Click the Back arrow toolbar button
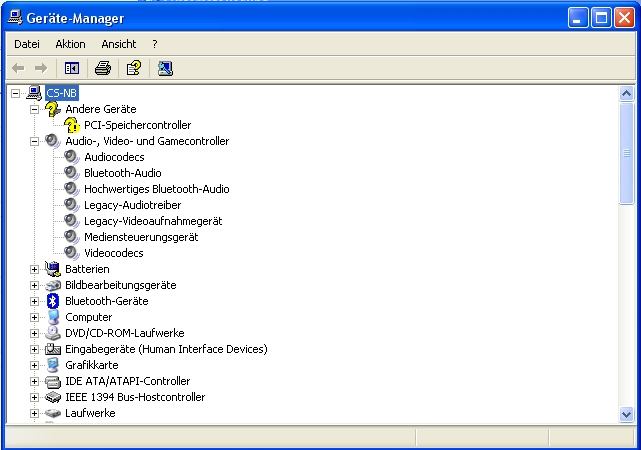Viewport: 641px width, 450px height. (18, 68)
